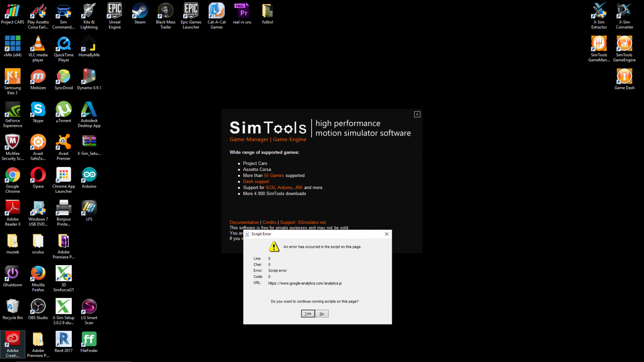Click the JRK link in SimTools window
This screenshot has height=362, width=644.
pos(299,188)
